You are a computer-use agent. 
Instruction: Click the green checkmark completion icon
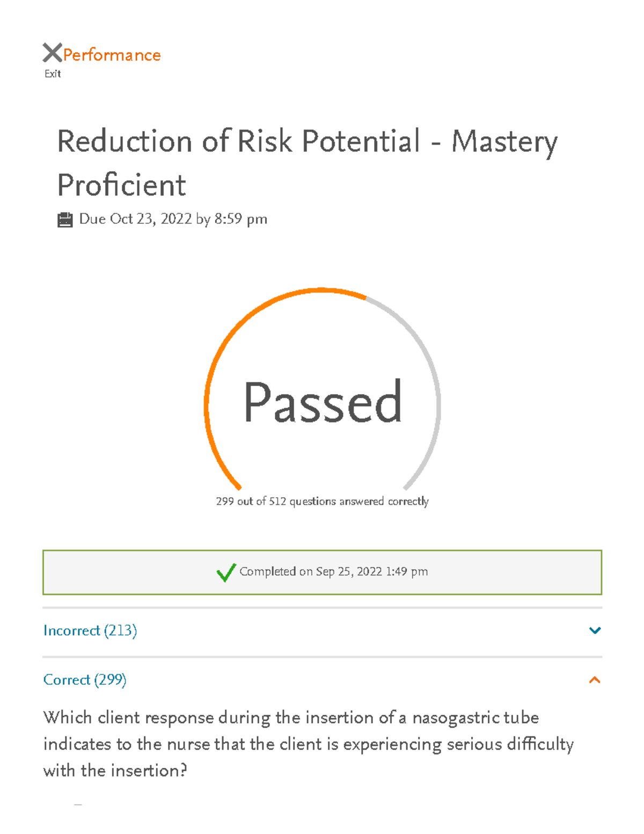(225, 572)
